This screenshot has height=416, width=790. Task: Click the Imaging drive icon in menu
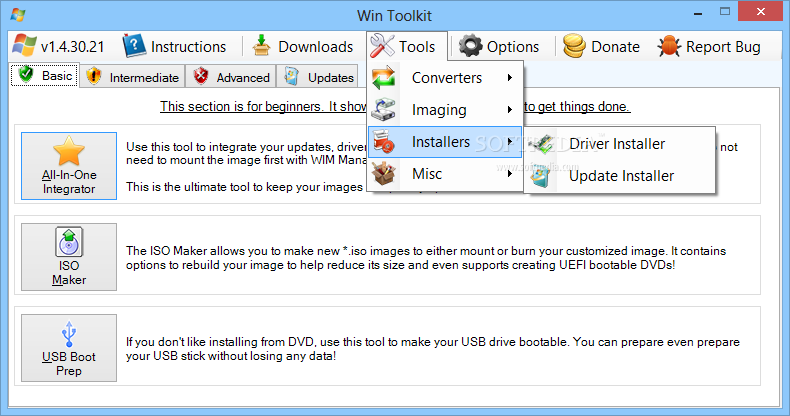tap(384, 109)
